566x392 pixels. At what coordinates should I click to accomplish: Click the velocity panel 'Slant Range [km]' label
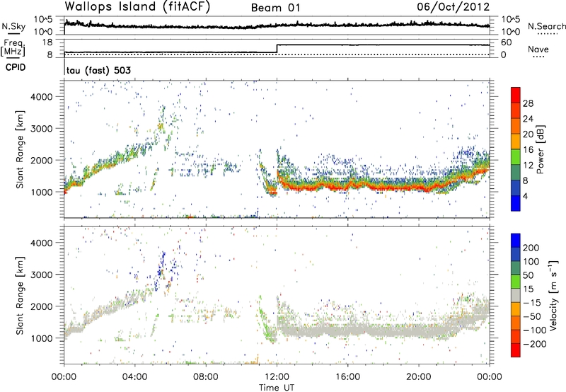point(20,295)
